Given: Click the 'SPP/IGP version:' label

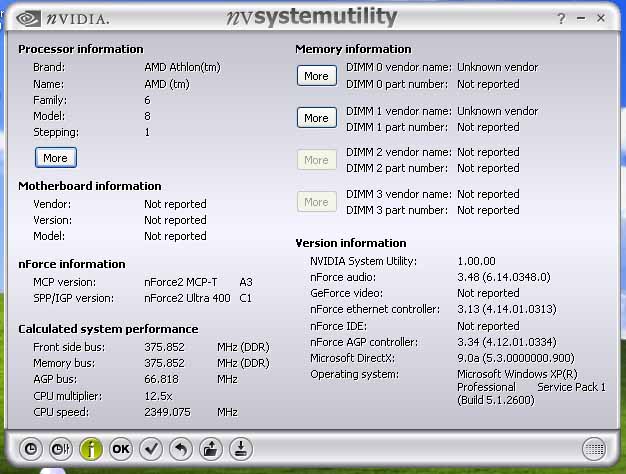Looking at the screenshot, I should tap(73, 298).
